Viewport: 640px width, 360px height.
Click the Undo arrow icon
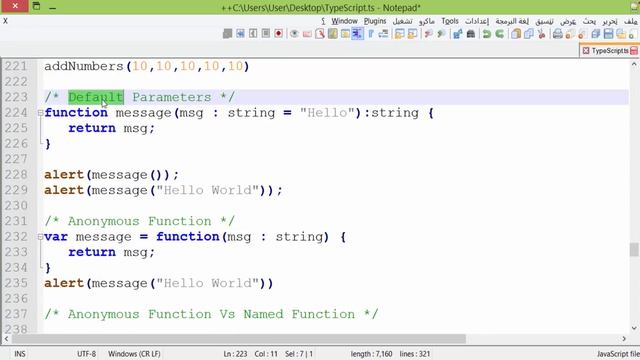500,34
